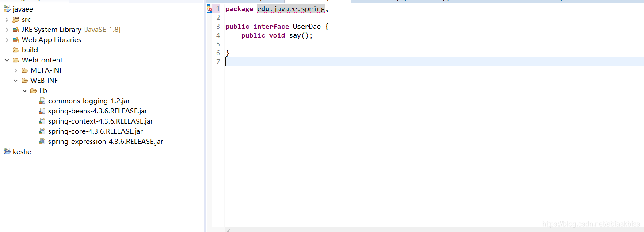
Task: Click the spring-core jar file icon
Action: tap(42, 131)
